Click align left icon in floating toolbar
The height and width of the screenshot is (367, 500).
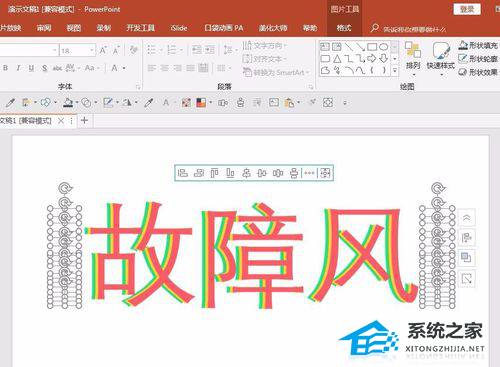pos(183,173)
